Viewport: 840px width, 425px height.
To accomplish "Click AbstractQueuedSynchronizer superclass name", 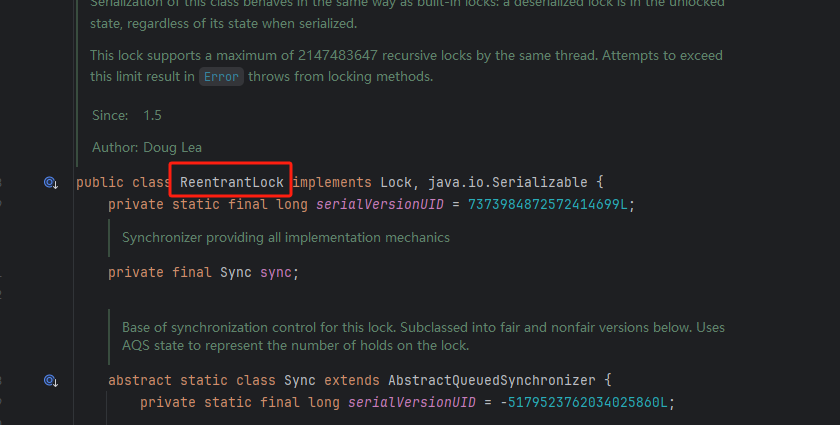I will point(492,381).
